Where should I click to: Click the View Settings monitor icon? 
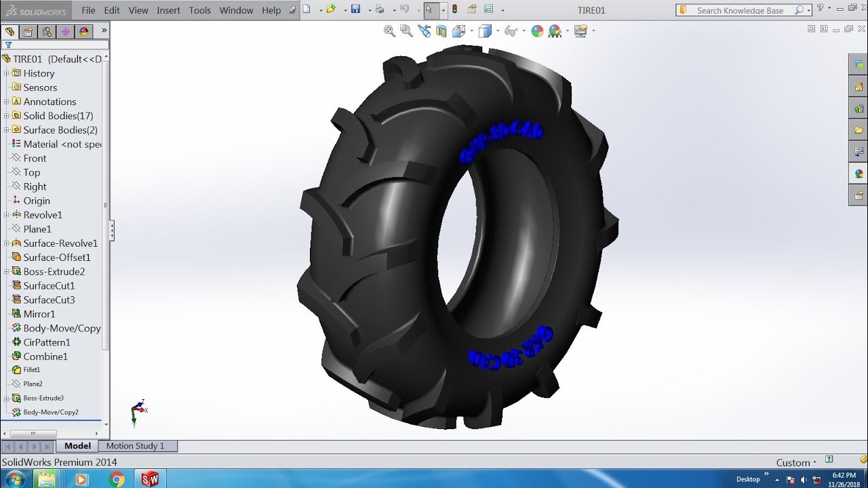click(580, 30)
